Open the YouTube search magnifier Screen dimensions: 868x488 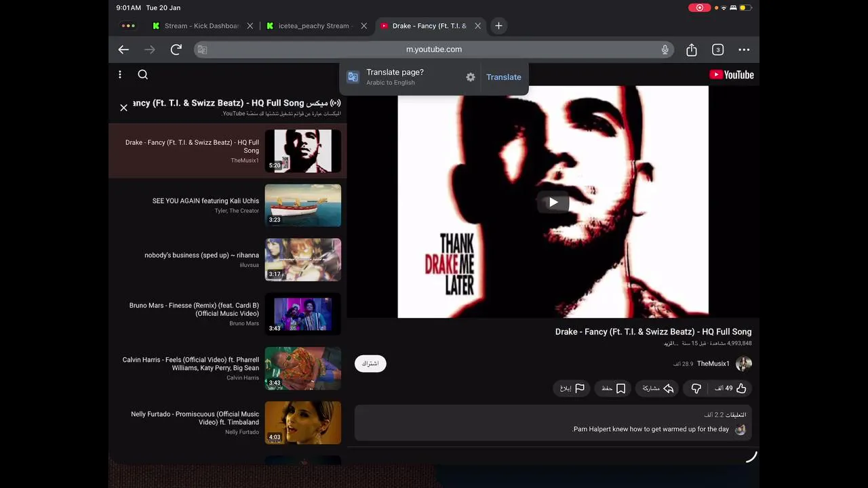(142, 75)
